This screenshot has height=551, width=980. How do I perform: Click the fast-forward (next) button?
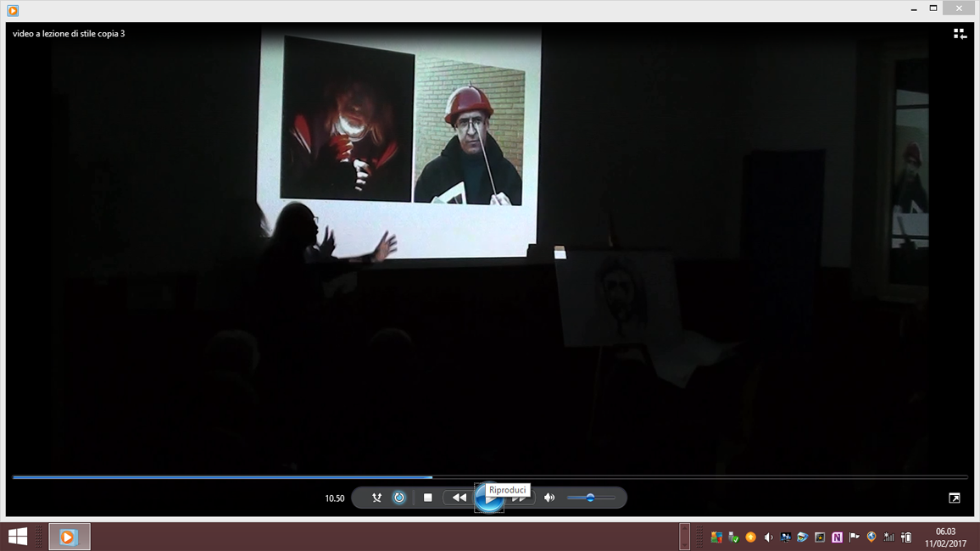point(520,498)
